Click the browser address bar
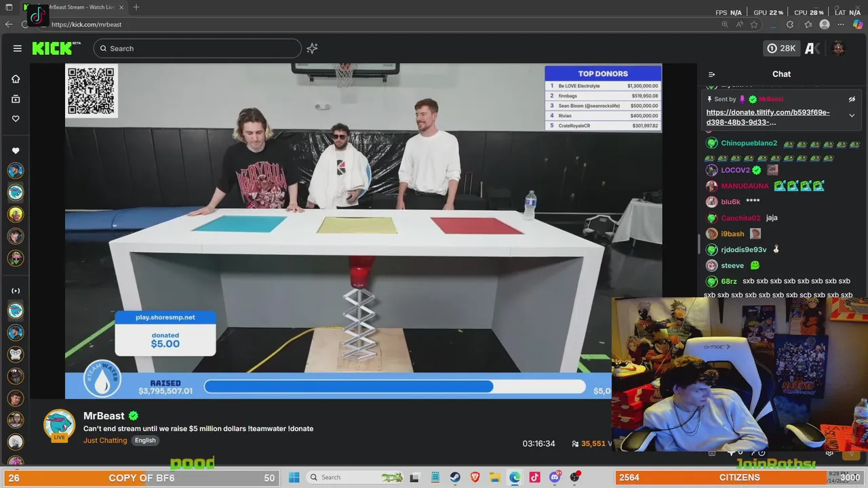 (380, 24)
